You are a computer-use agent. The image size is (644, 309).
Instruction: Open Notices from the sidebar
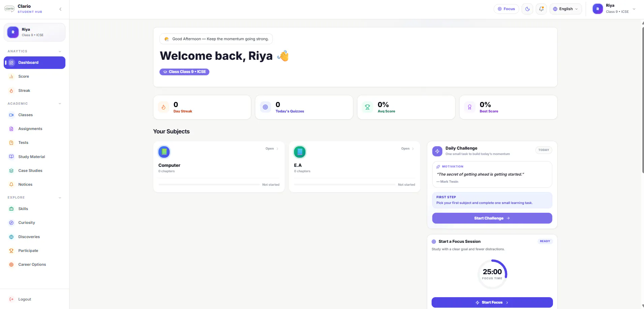click(34, 184)
